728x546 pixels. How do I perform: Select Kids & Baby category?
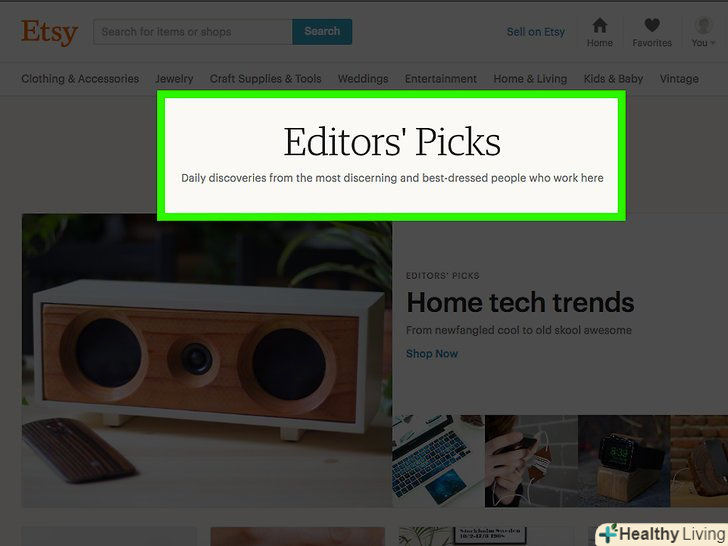tap(613, 79)
